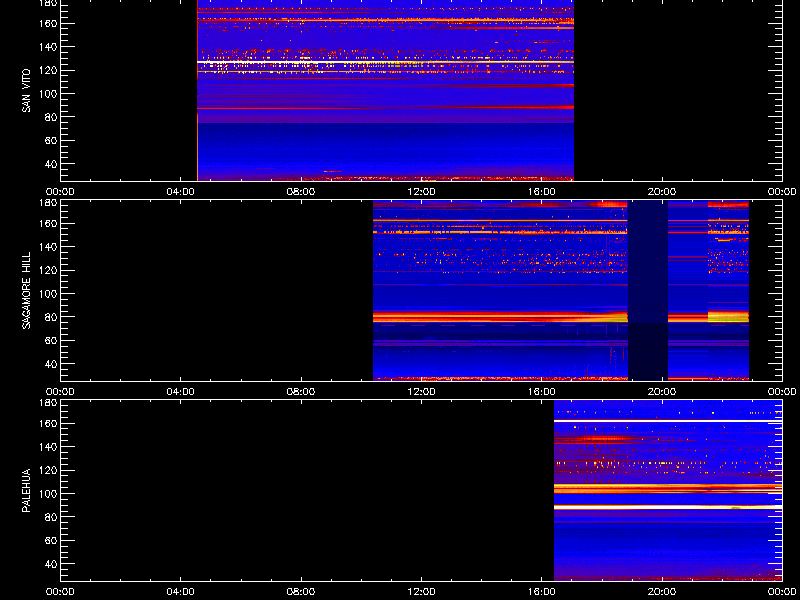The image size is (800, 600).
Task: Pick the 08:00 tick under Palehua plot
Action: point(301,592)
